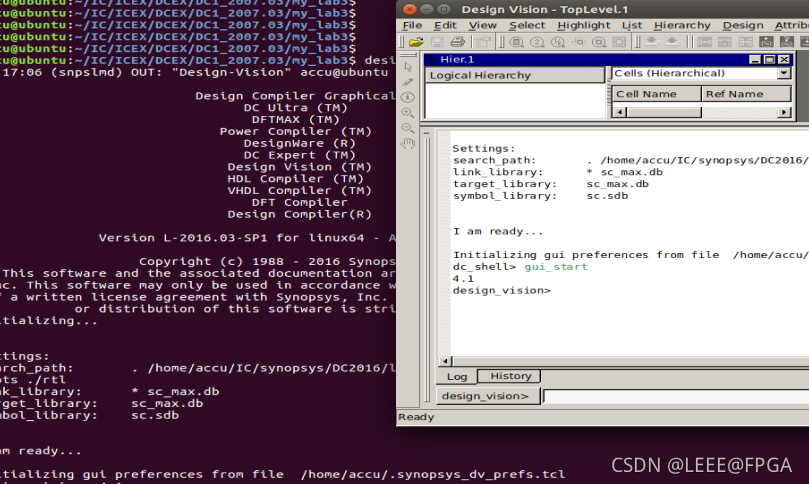Click 'I am ready...' text in Design Vision console
The image size is (809, 484).
click(498, 231)
